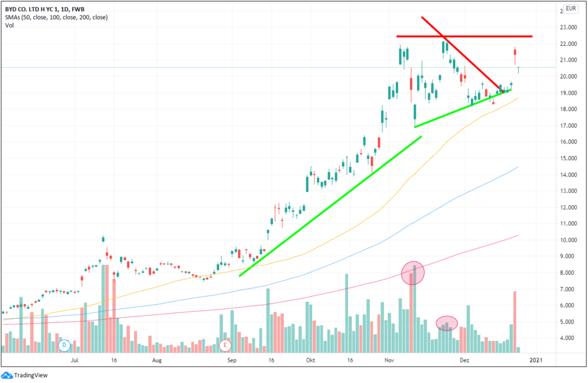Select the red horizontal resistance line
The image size is (588, 383).
pyautogui.click(x=465, y=36)
